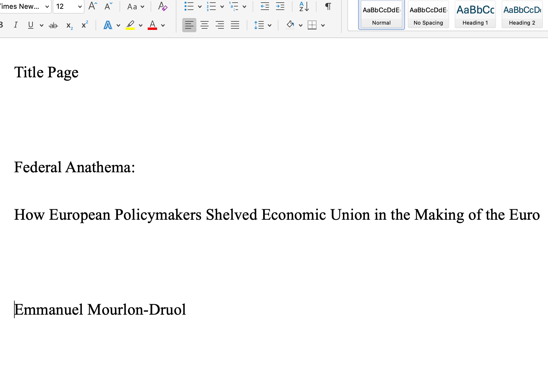This screenshot has width=548, height=392.
Task: Select the Heading 2 style
Action: [522, 15]
